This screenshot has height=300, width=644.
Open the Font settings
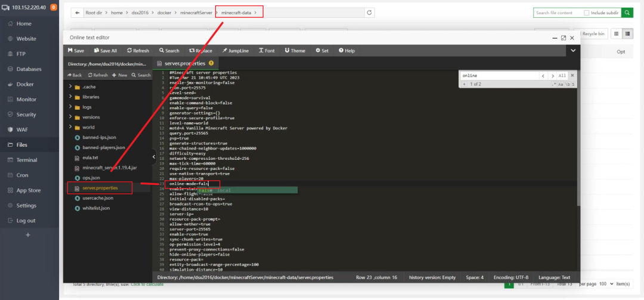267,51
